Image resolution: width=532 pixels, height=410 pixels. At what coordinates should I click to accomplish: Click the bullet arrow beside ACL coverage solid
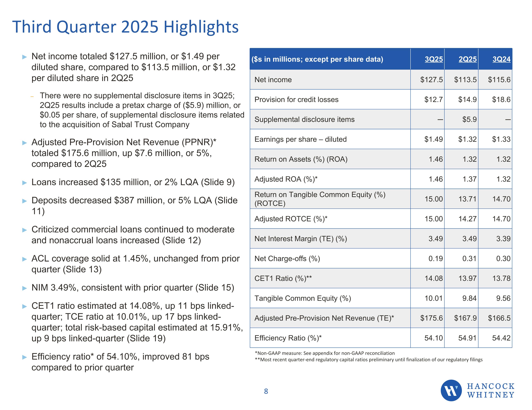click(24, 259)
